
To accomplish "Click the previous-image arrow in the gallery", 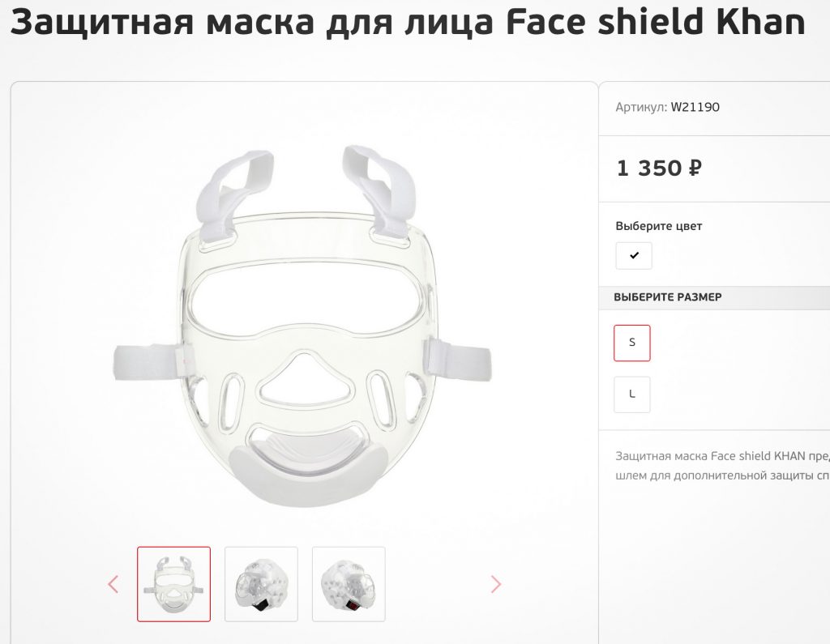I will tap(113, 584).
